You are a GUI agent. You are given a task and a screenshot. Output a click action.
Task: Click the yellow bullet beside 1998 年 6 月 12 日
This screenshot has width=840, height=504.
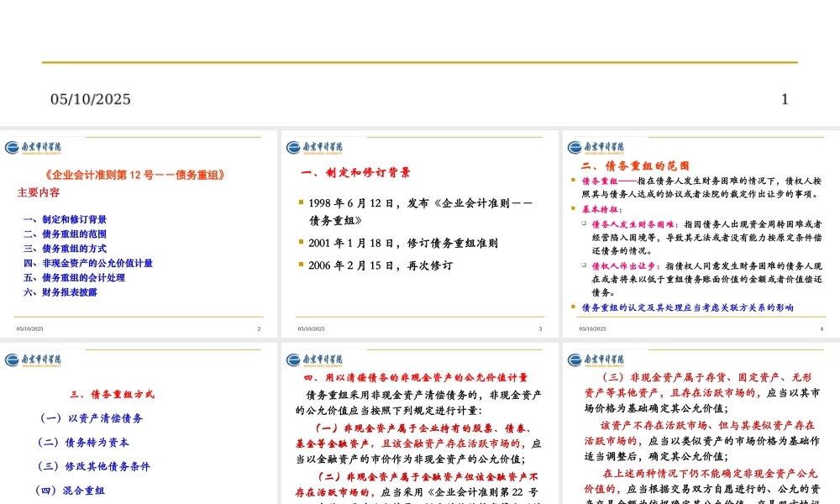click(302, 202)
